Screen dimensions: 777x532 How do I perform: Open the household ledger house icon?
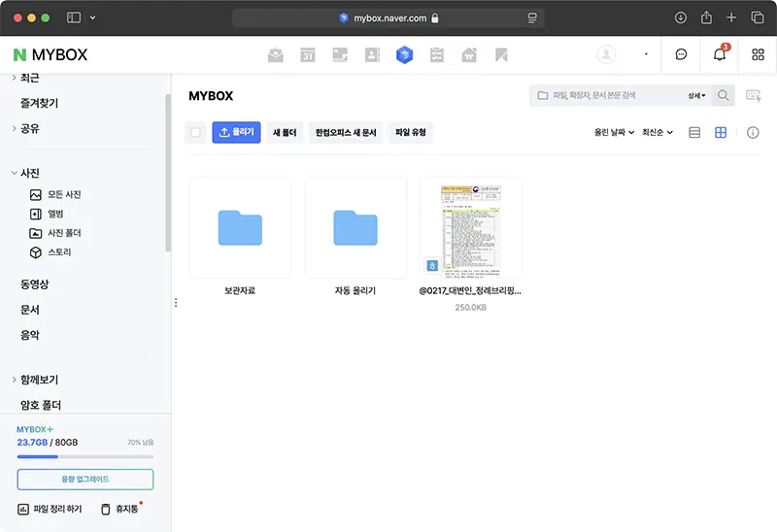click(469, 55)
